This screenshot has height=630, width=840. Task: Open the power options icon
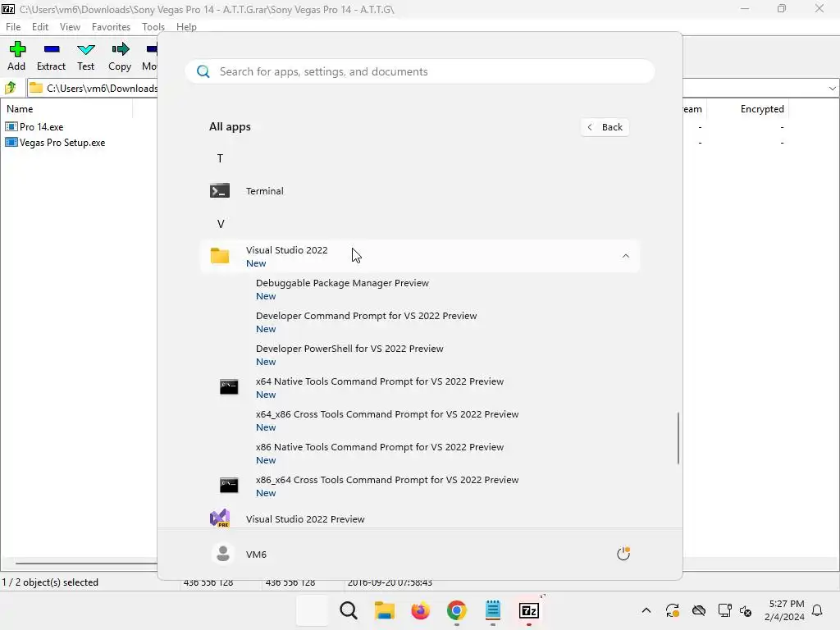coord(623,554)
